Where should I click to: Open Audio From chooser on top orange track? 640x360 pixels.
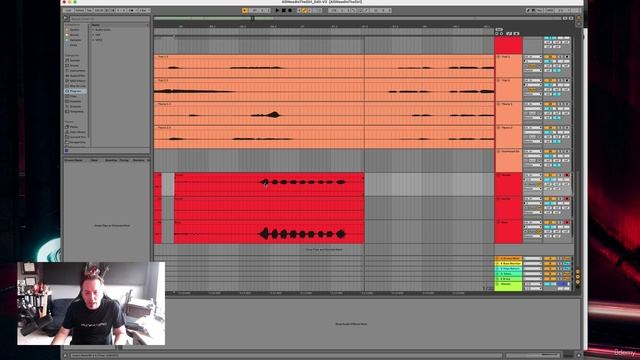pyautogui.click(x=533, y=57)
